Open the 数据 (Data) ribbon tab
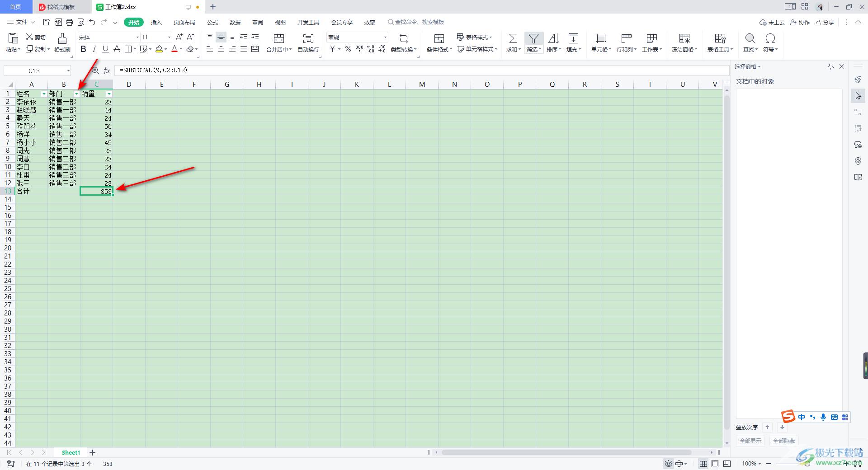 pyautogui.click(x=235, y=22)
